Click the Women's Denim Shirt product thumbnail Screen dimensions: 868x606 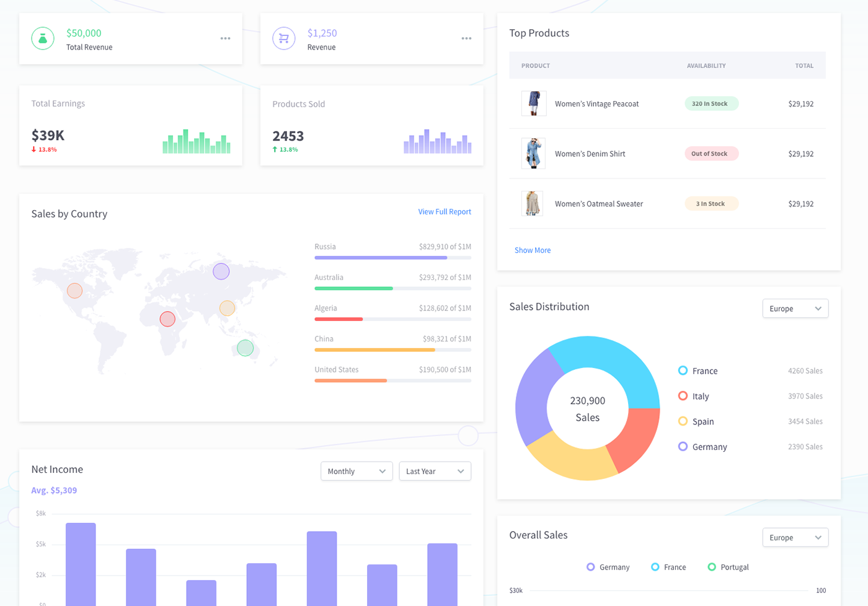coord(534,154)
